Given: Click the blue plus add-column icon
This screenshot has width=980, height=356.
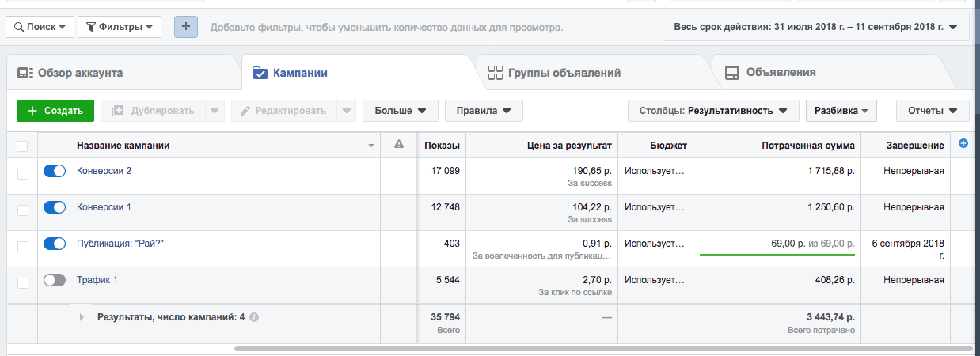Looking at the screenshot, I should click(x=963, y=143).
